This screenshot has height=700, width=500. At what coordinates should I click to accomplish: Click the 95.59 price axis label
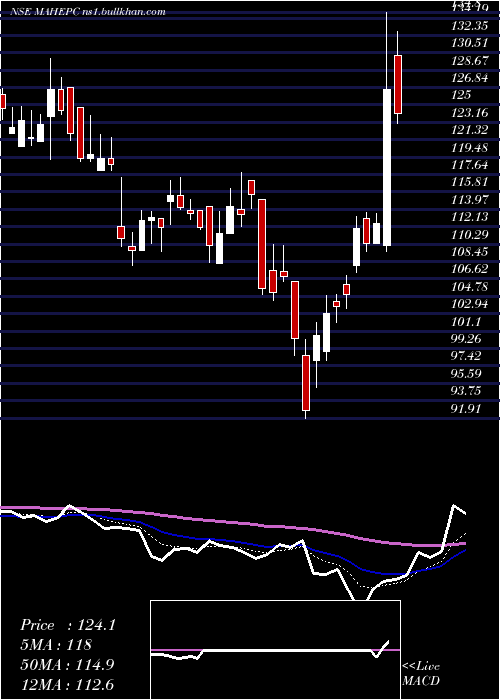[467, 373]
